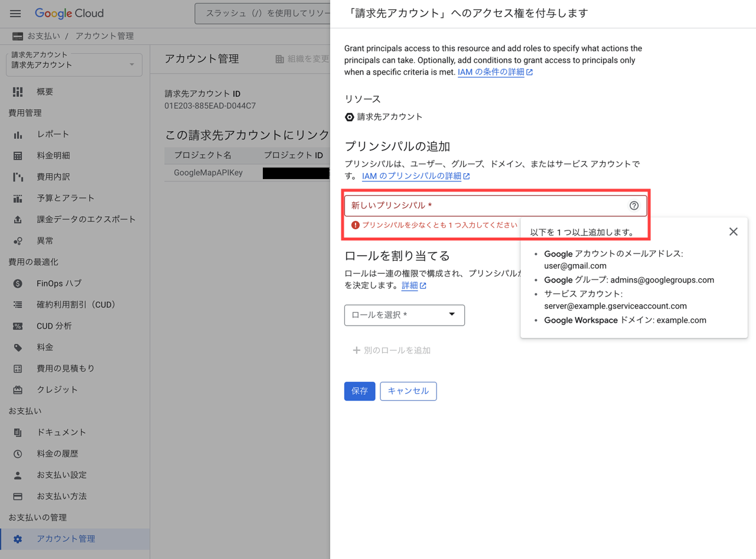756x559 pixels.
Task: Open the hamburger navigation menu
Action: coord(15,13)
